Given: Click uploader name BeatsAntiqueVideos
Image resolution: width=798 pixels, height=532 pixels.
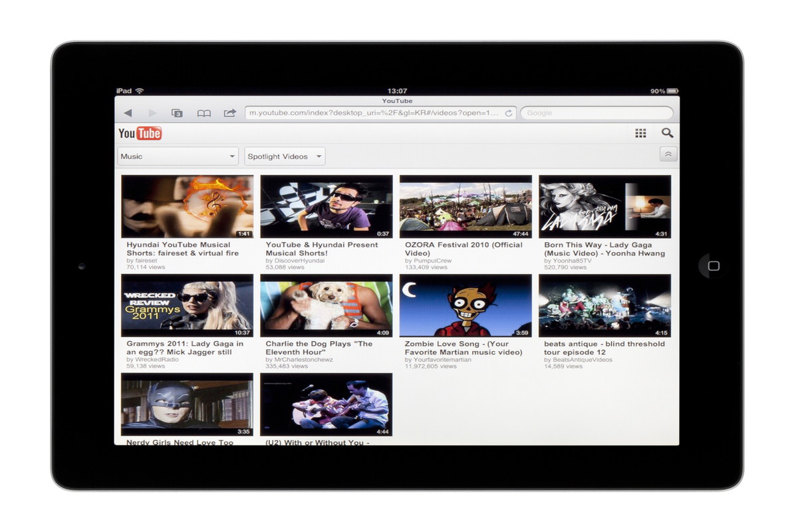Looking at the screenshot, I should tap(582, 360).
